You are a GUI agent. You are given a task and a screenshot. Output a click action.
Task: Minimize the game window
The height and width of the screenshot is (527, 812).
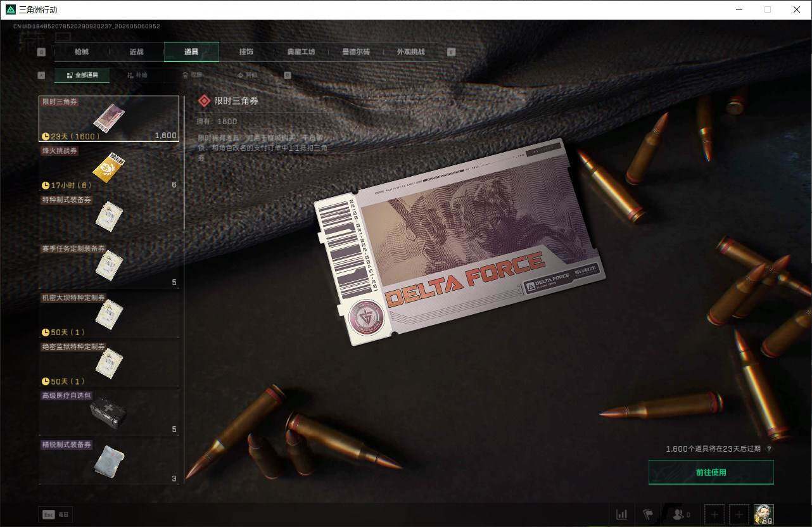(739, 10)
